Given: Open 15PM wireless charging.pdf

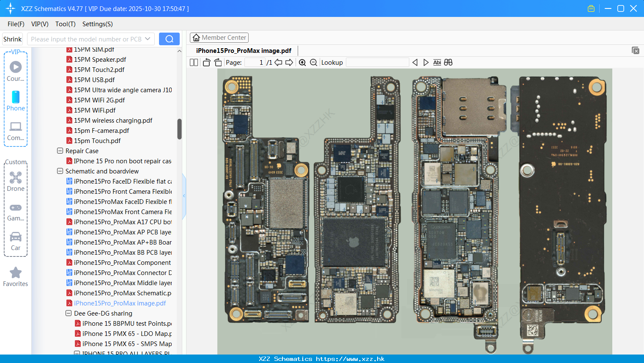Looking at the screenshot, I should [113, 120].
